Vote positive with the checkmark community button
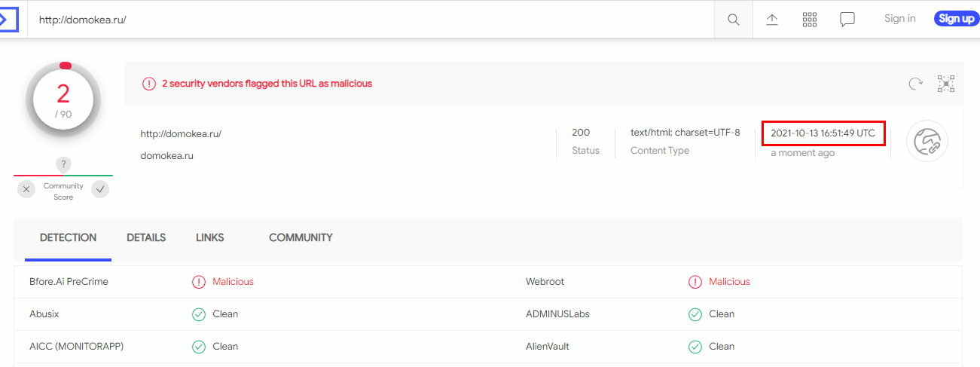 click(x=100, y=190)
